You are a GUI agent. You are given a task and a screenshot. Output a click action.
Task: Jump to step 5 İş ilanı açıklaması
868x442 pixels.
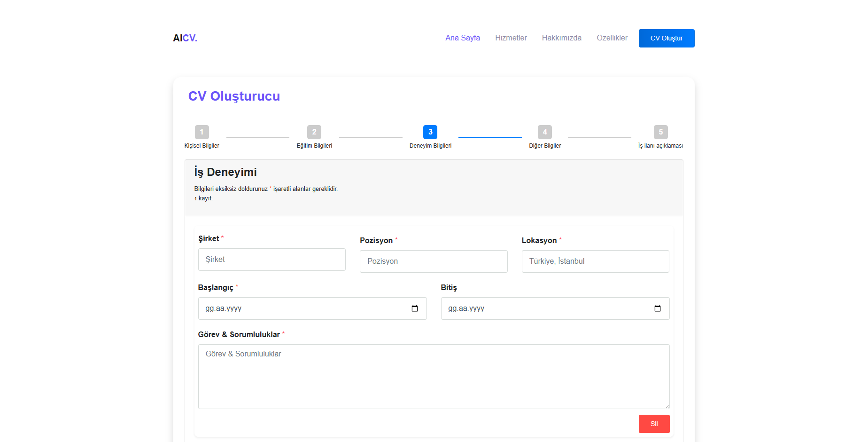(660, 132)
